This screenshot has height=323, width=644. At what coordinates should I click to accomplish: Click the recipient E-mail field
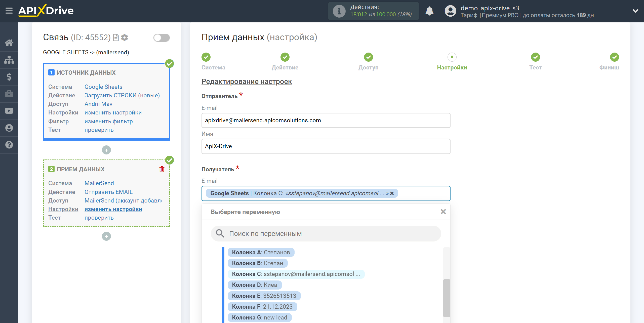[326, 193]
